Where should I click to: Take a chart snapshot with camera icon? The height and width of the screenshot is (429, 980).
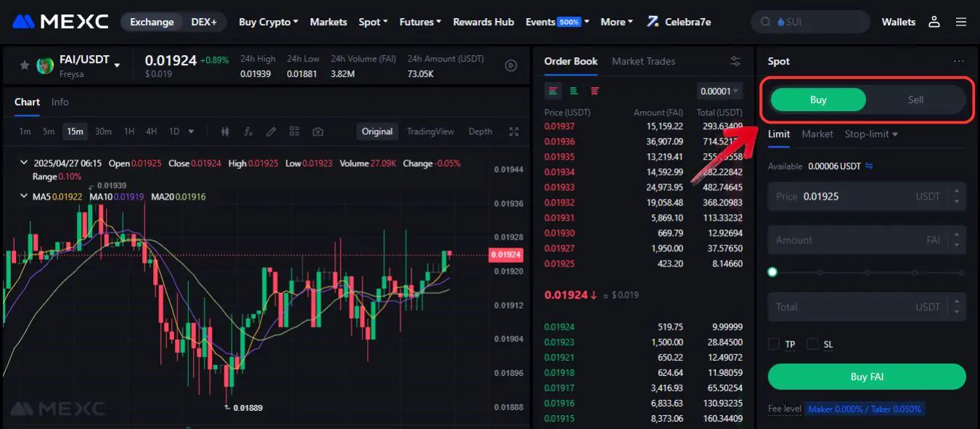coord(318,132)
